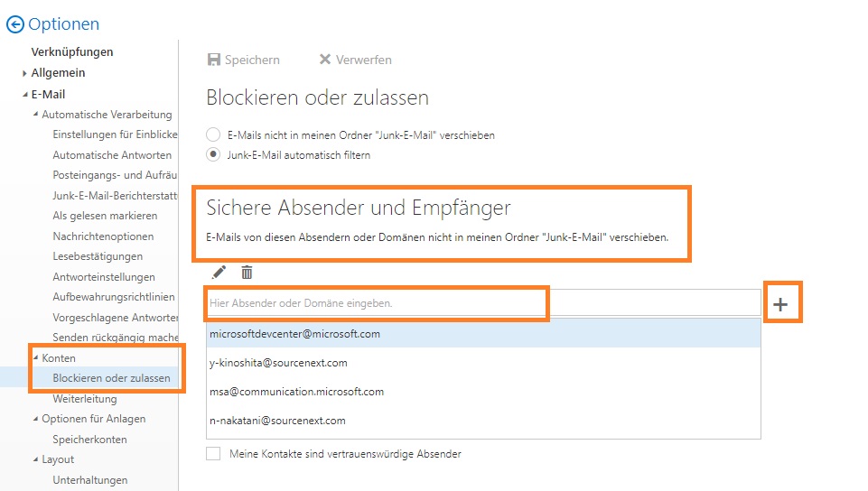Check 'Meine Kontakte sind vertrauenswürdige Absender'
Viewport: 868px width, 491px height.
point(213,454)
